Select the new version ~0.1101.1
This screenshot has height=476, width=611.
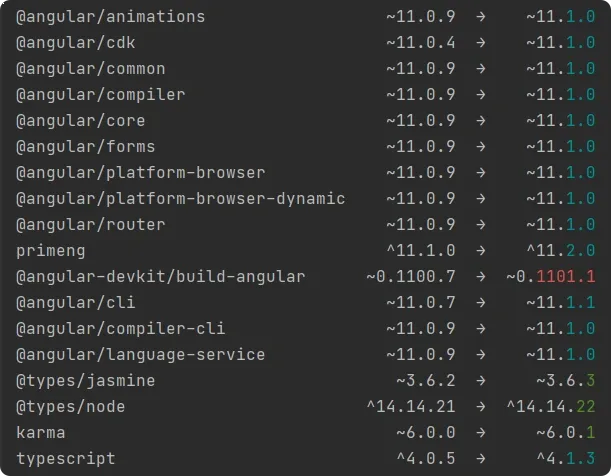pos(550,277)
